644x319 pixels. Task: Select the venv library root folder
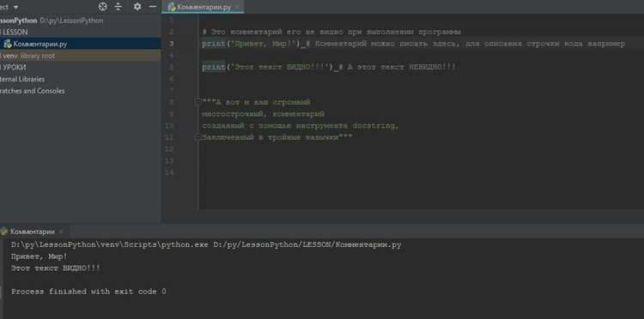tap(28, 56)
